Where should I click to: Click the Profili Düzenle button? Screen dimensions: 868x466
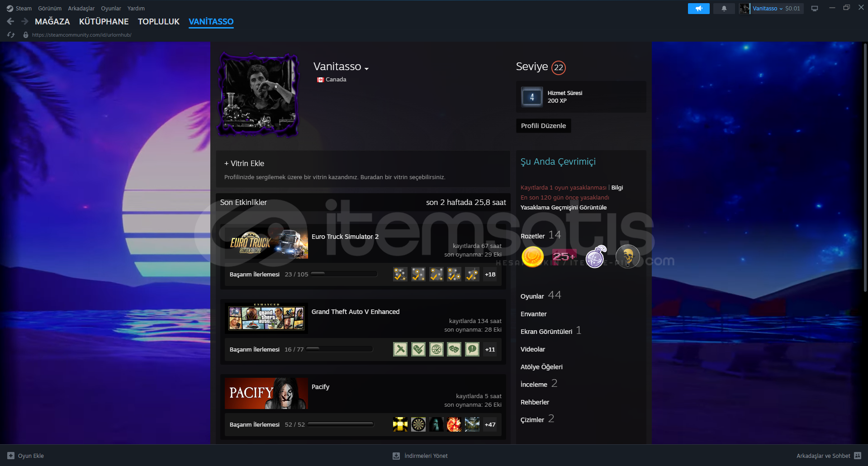[x=543, y=126]
